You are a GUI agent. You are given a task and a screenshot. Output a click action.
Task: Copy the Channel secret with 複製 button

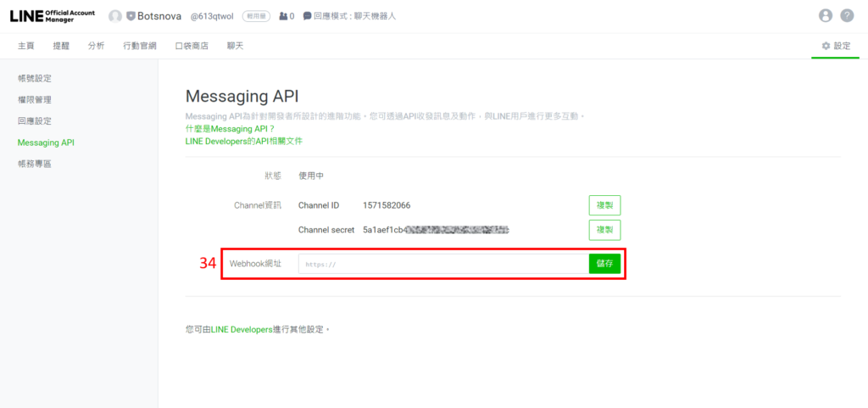[x=604, y=230]
